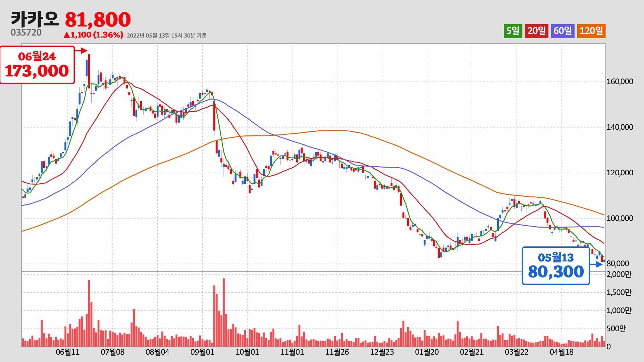Click the 06월24 peak date annotation
Image resolution: width=644 pixels, height=362 pixels.
pyautogui.click(x=37, y=56)
